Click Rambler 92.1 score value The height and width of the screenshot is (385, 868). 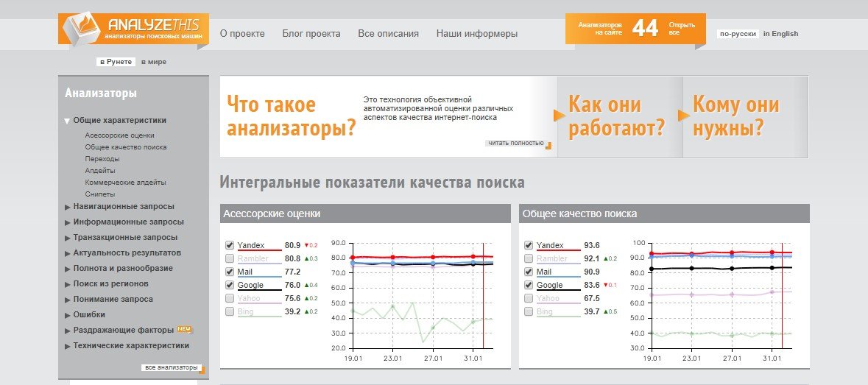click(x=592, y=258)
